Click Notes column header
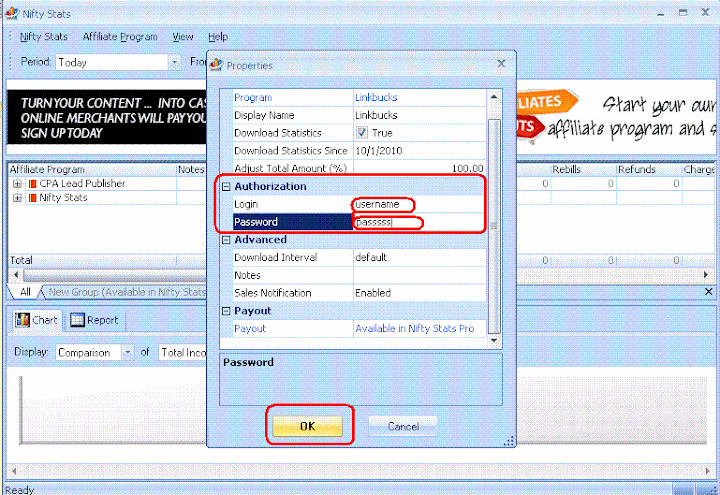 [191, 169]
